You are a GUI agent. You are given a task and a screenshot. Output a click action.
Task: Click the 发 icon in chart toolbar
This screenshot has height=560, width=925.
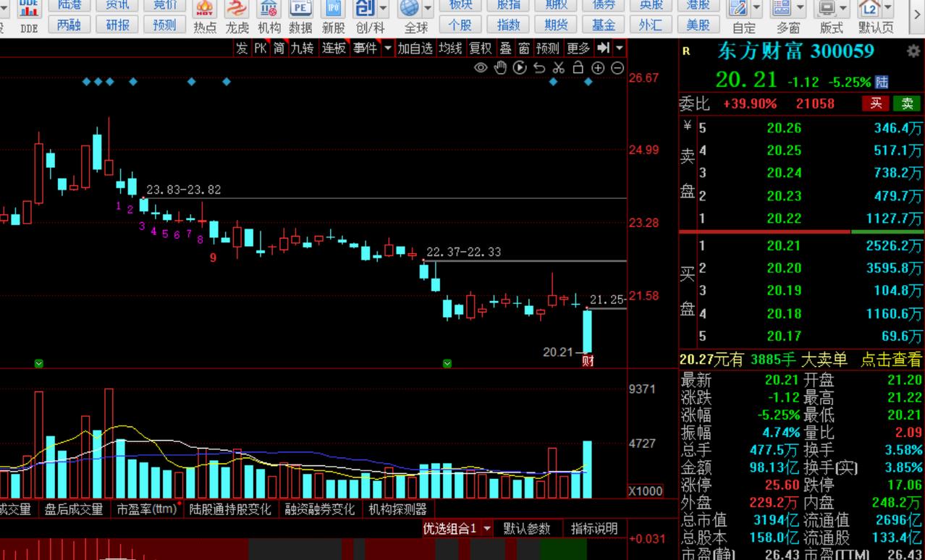coord(241,48)
